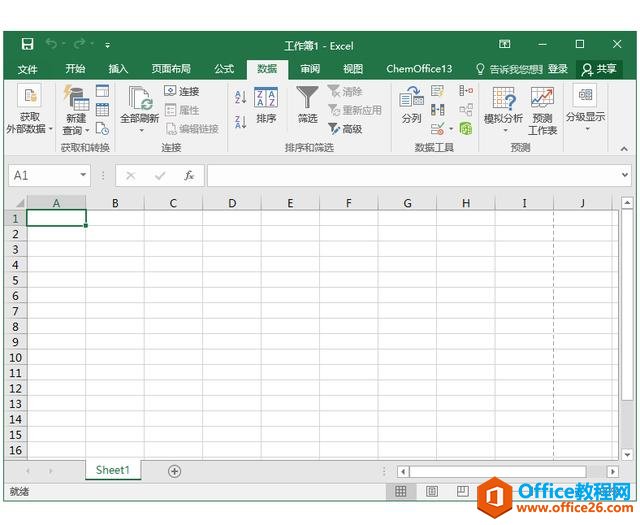The height and width of the screenshot is (525, 640).
Task: Click Sort Z to A descending icon
Action: coord(241,122)
